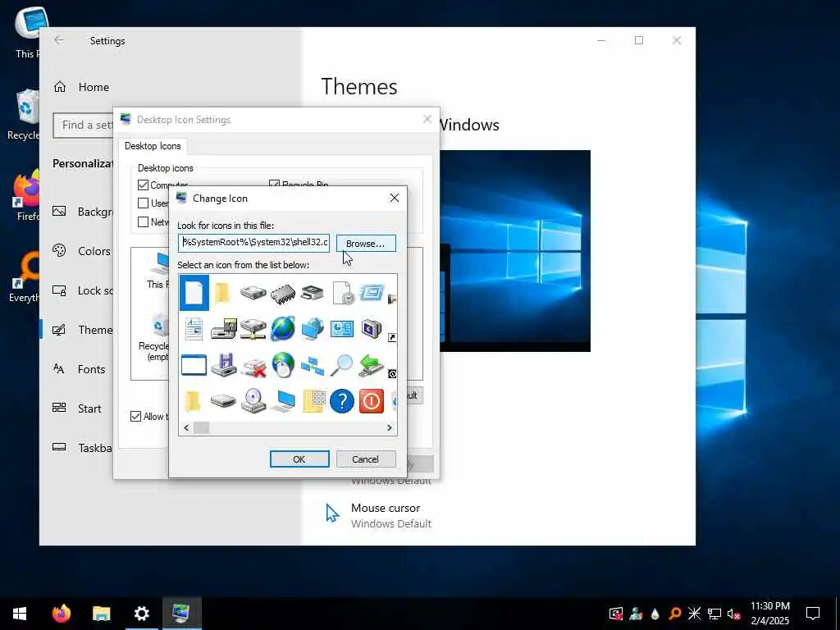Open File Explorer from the taskbar
Image resolution: width=840 pixels, height=630 pixels.
coord(101,614)
